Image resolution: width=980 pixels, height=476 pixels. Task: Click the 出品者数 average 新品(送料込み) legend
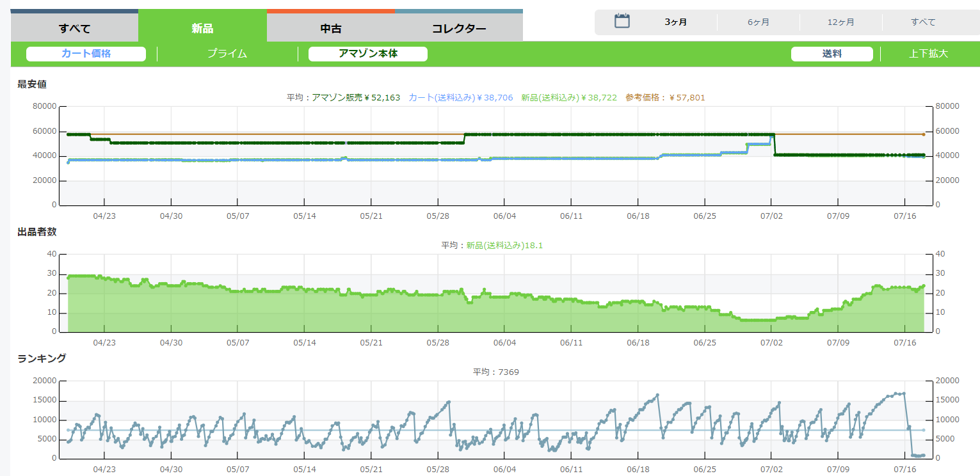click(504, 245)
